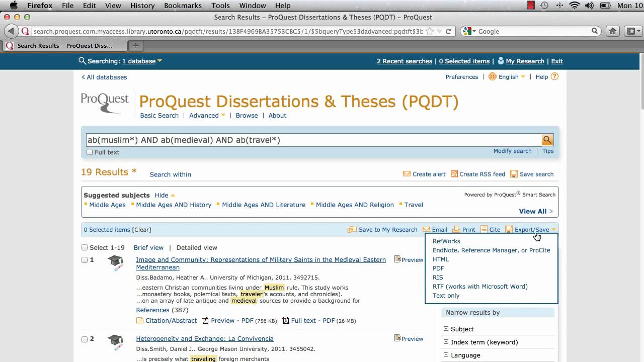The width and height of the screenshot is (644, 362).
Task: Click the volume icon in menu bar
Action: (x=589, y=6)
